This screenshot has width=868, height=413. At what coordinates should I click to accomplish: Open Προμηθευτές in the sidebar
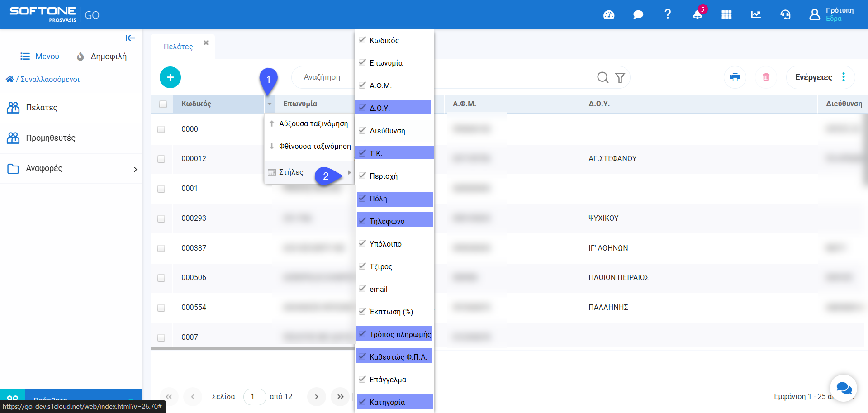pyautogui.click(x=50, y=138)
